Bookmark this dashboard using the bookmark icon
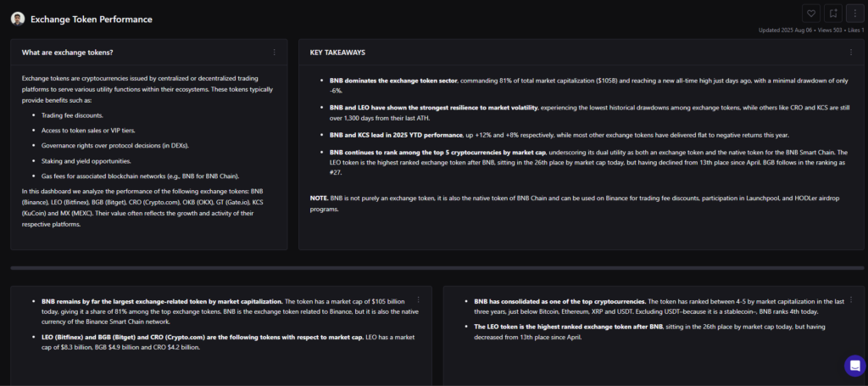Image resolution: width=868 pixels, height=386 pixels. 833,14
